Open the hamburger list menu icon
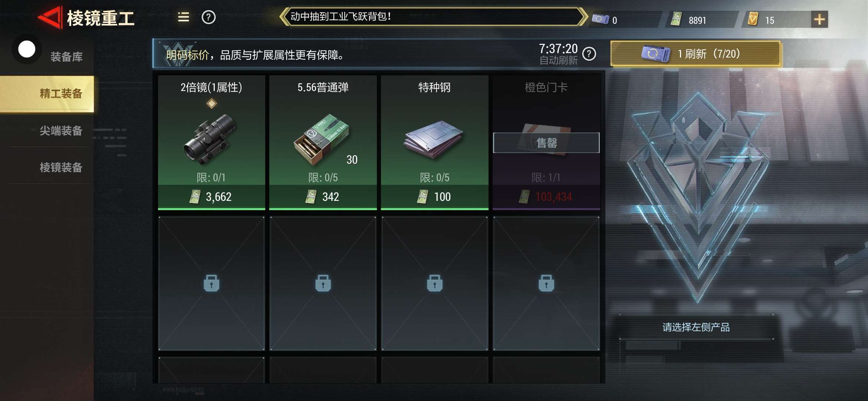The width and height of the screenshot is (868, 401). click(183, 17)
